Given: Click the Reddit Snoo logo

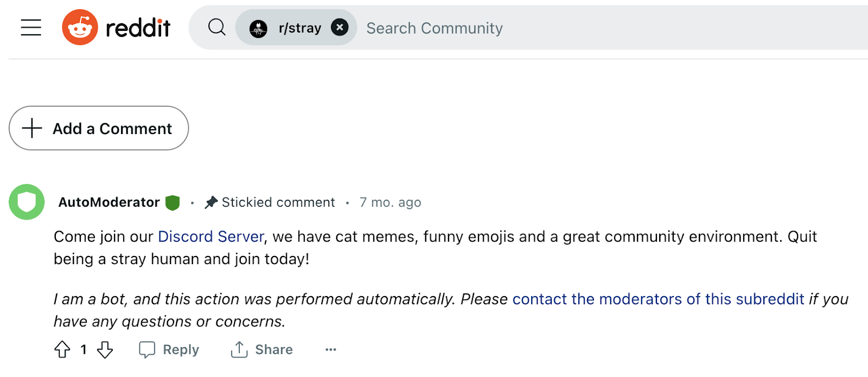Looking at the screenshot, I should coord(80,27).
